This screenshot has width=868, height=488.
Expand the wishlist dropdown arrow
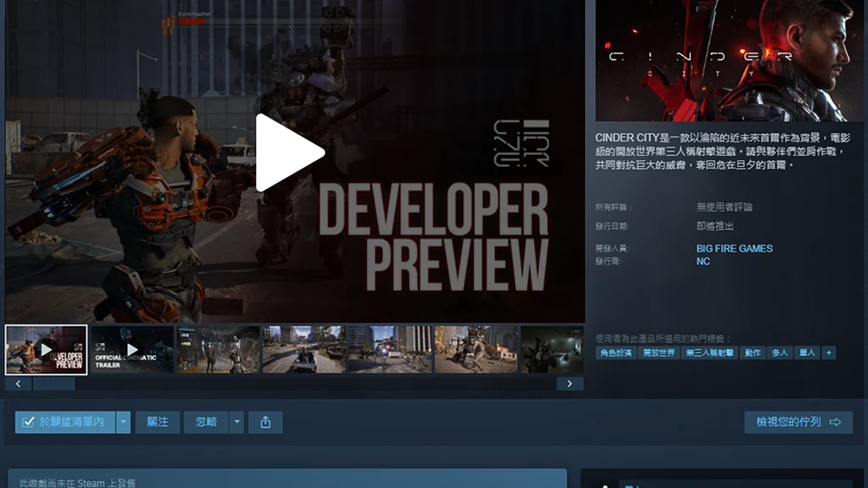tap(124, 422)
